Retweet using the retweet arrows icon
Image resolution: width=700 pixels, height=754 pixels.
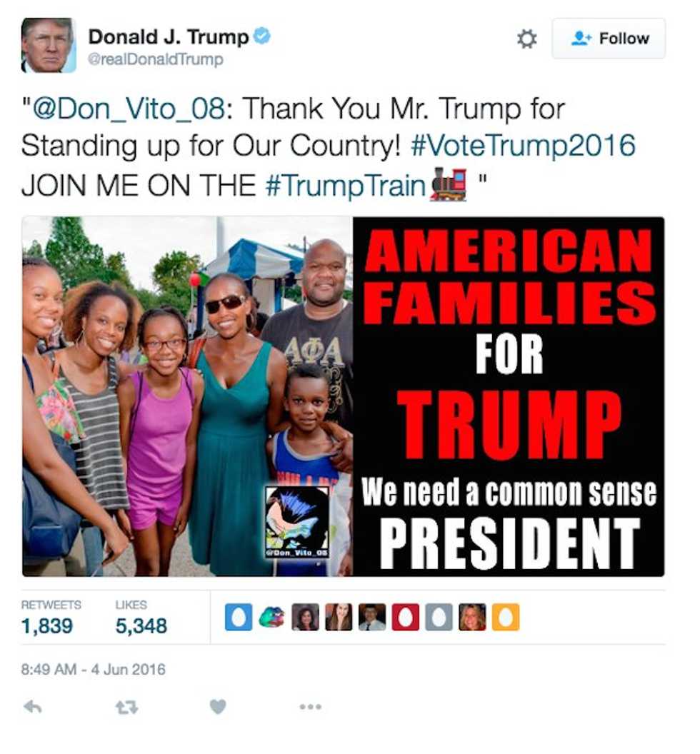point(127,708)
